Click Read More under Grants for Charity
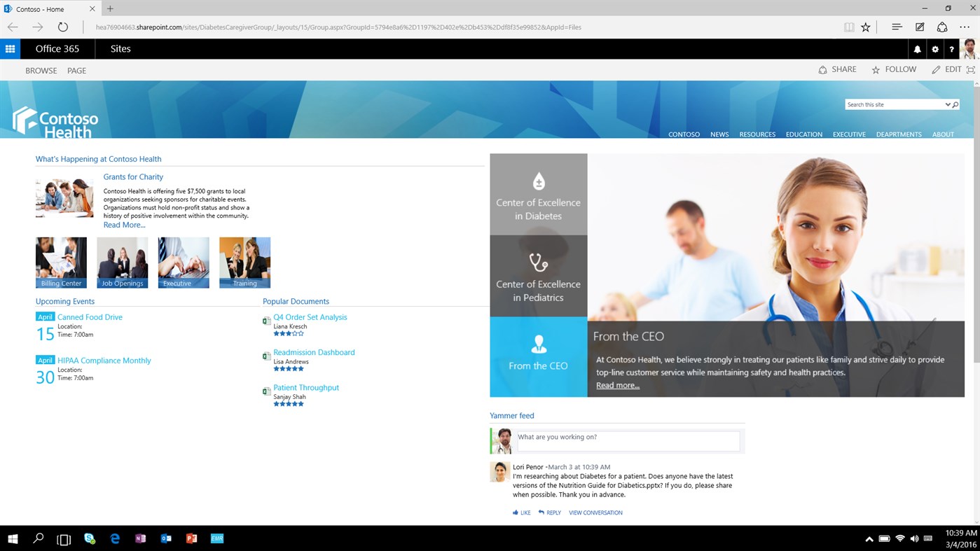The image size is (980, 551). (x=125, y=225)
